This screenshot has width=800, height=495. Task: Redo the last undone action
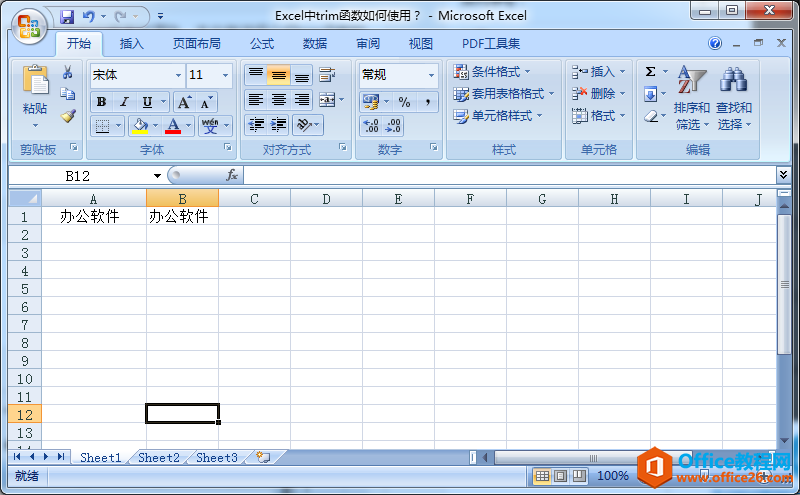120,17
